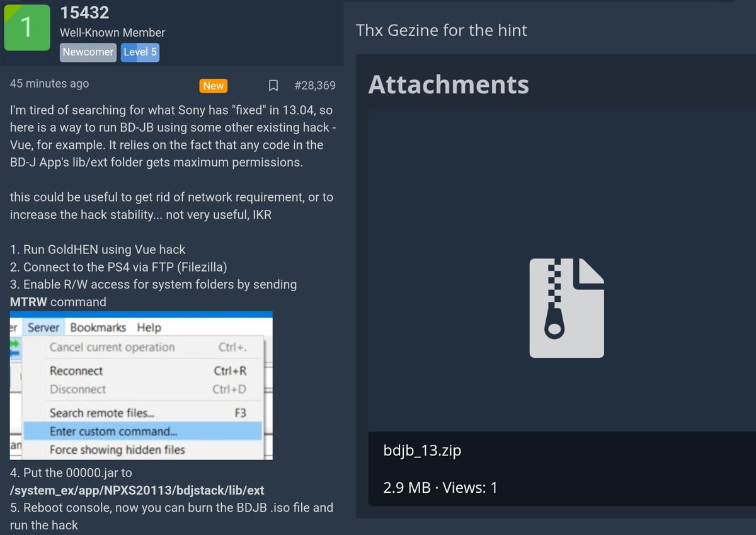Image resolution: width=756 pixels, height=535 pixels.
Task: Click the green avatar of user 15432
Action: [26, 26]
